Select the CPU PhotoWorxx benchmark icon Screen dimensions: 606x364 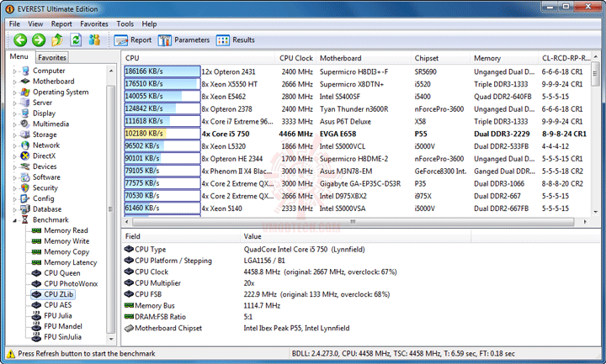tap(36, 283)
